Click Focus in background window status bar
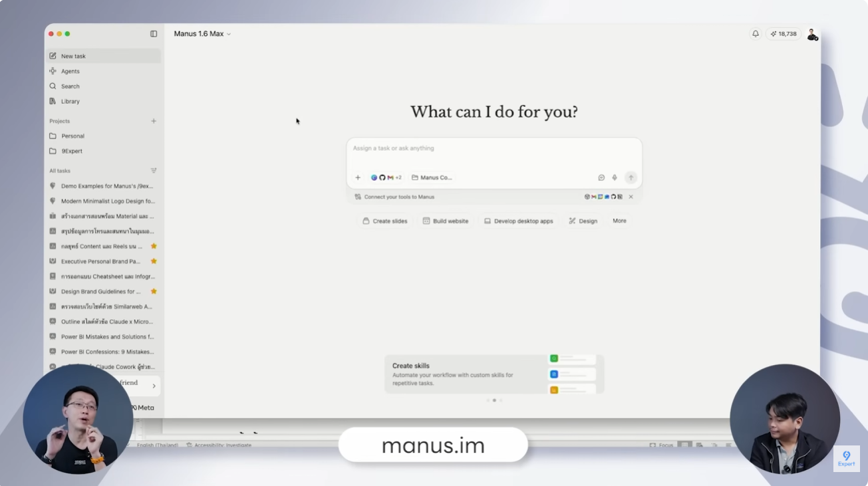Screen dimensions: 868x486 661,445
